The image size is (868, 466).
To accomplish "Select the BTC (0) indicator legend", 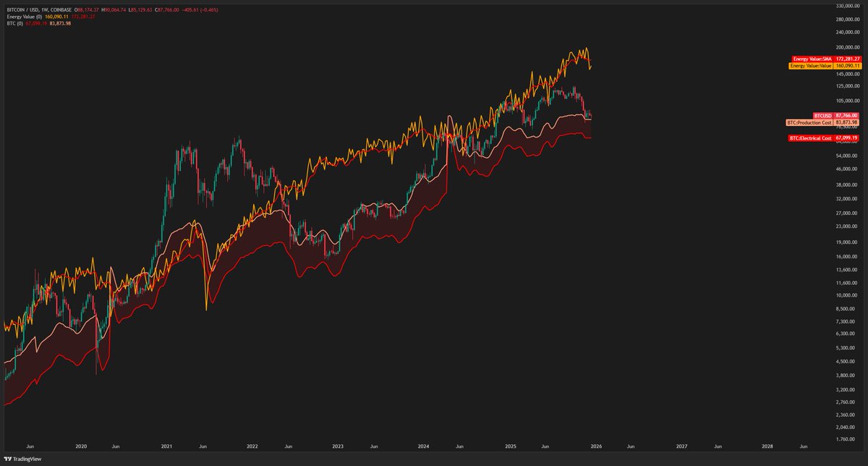I will 14,22.
